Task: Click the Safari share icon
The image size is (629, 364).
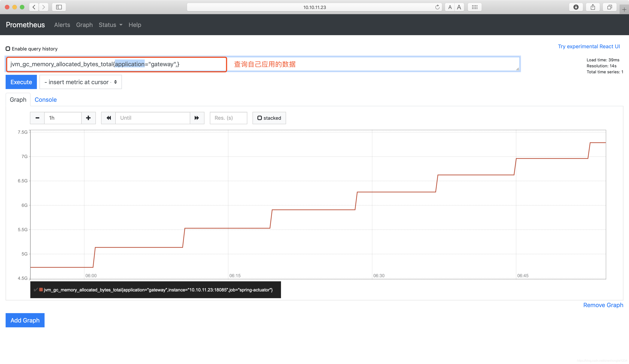Action: tap(593, 7)
